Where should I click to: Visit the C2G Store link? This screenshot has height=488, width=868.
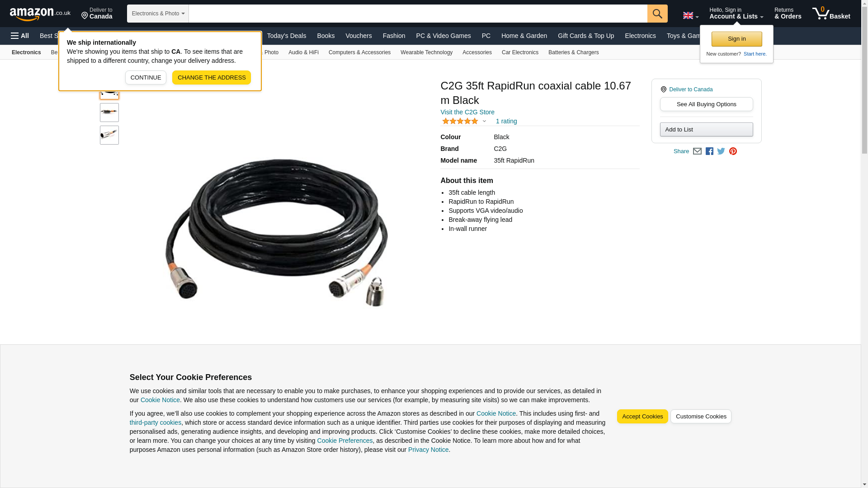pos(467,112)
